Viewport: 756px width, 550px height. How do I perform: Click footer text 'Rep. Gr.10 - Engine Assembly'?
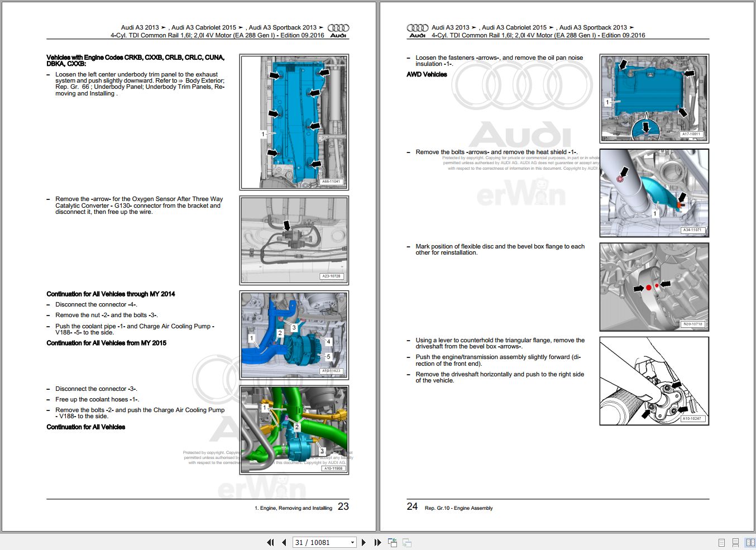pyautogui.click(x=459, y=508)
